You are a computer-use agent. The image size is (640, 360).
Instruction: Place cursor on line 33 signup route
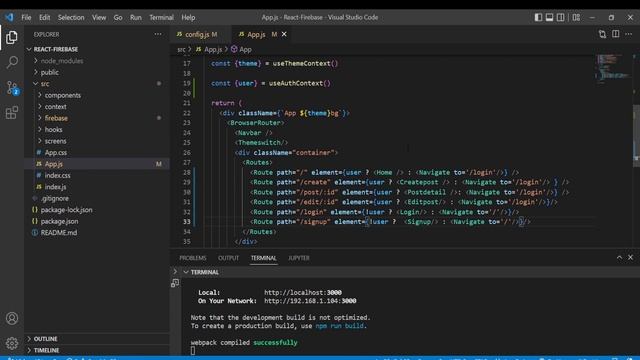(x=391, y=222)
